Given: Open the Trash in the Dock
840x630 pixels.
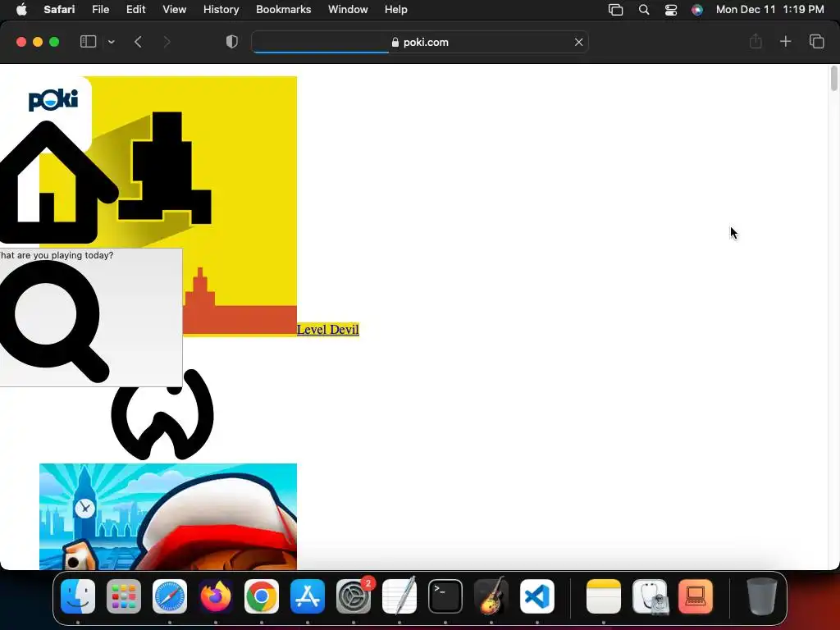Looking at the screenshot, I should click(x=762, y=596).
